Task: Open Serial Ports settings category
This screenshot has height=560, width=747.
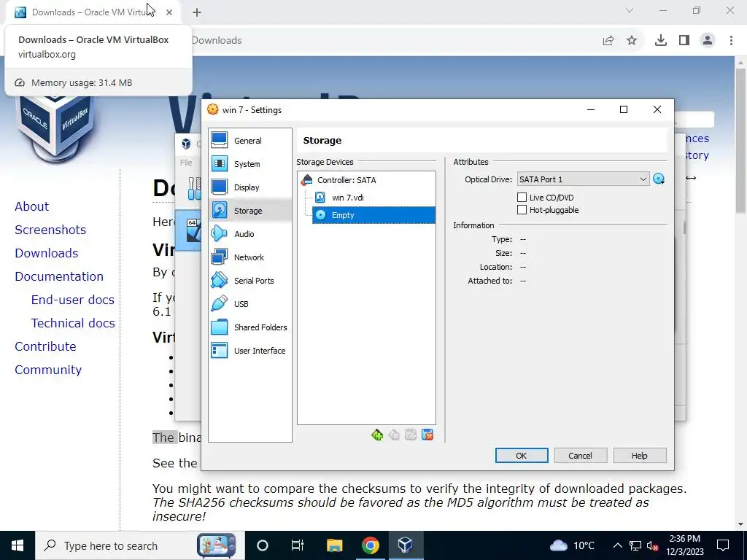Action: [x=249, y=281]
